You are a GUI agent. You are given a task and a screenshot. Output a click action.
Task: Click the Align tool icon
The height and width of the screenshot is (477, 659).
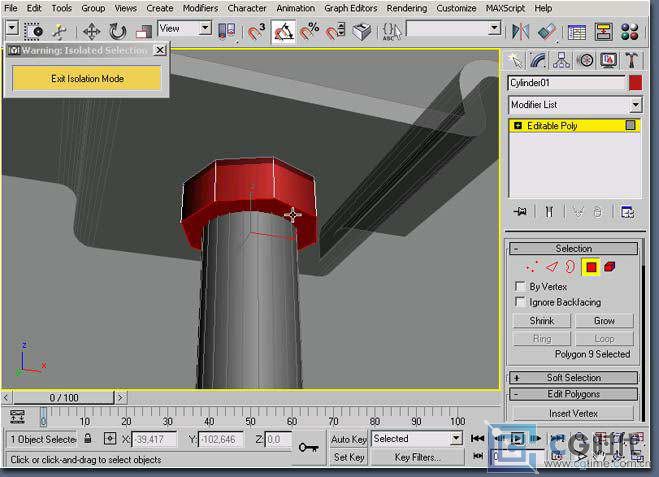point(547,32)
